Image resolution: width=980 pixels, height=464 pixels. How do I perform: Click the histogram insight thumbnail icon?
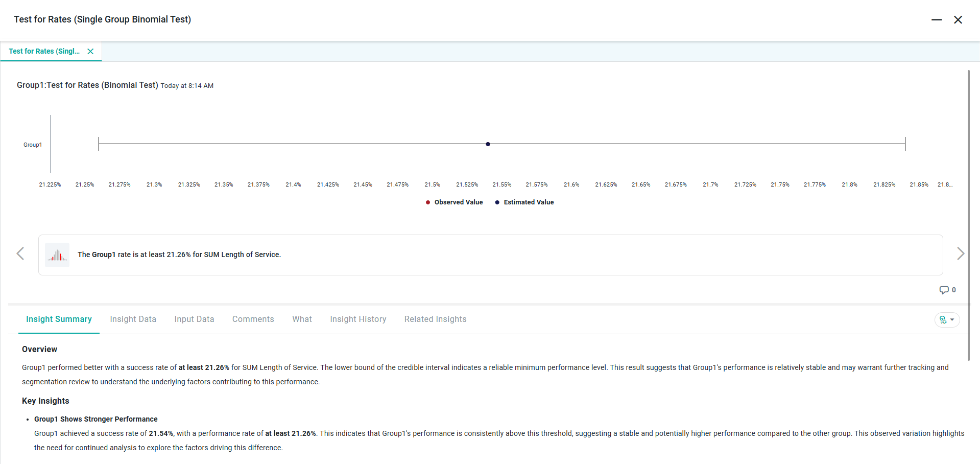click(57, 254)
